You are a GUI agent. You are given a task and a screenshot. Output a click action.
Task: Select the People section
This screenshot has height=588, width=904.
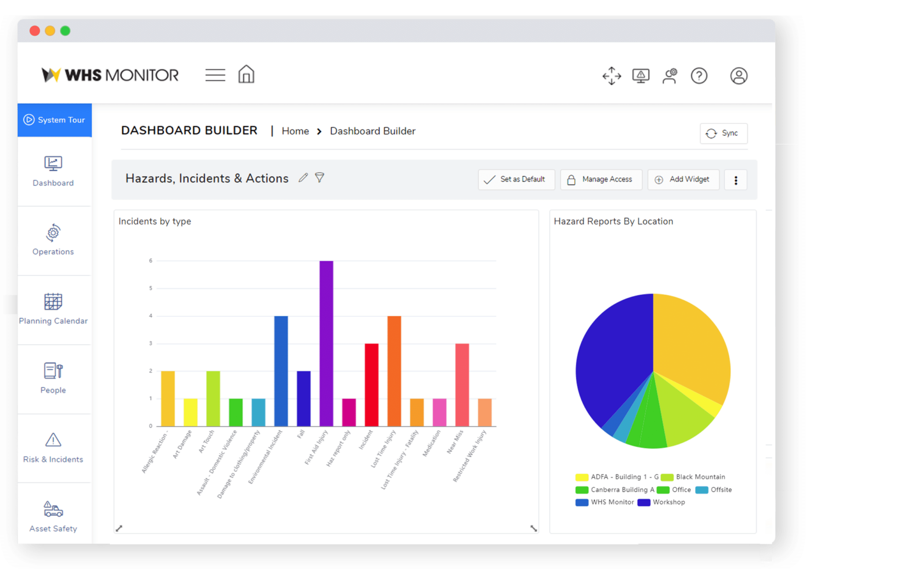pos(53,379)
